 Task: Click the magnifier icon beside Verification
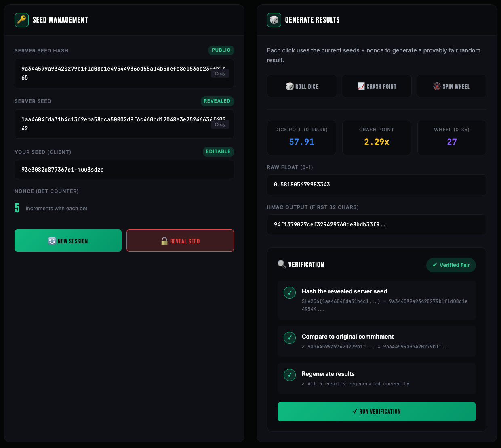tap(282, 264)
